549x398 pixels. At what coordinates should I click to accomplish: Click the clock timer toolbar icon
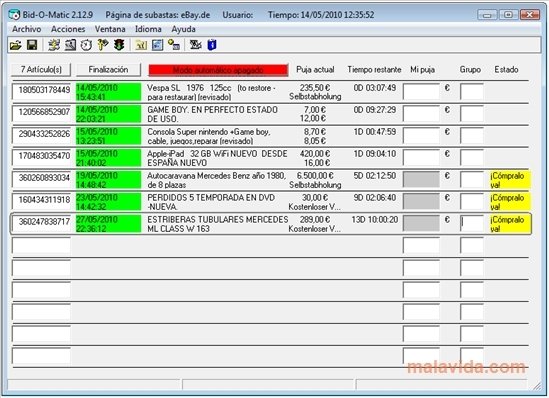pyautogui.click(x=86, y=45)
